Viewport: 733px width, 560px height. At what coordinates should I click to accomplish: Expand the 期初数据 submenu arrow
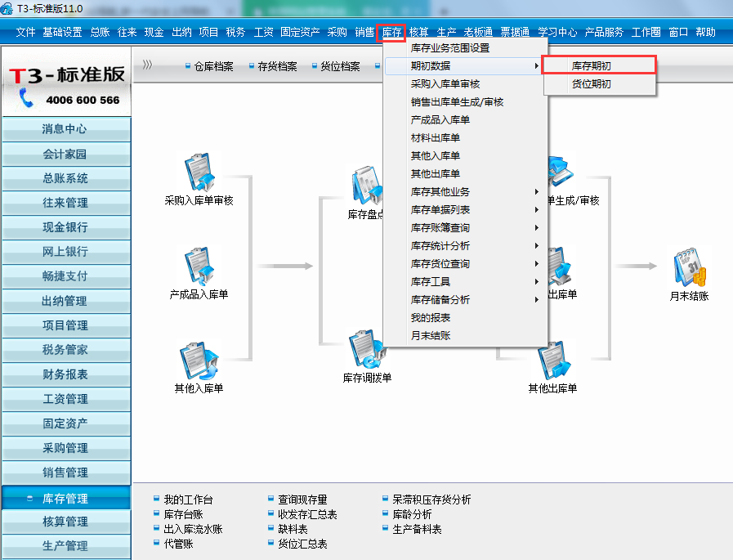click(535, 66)
